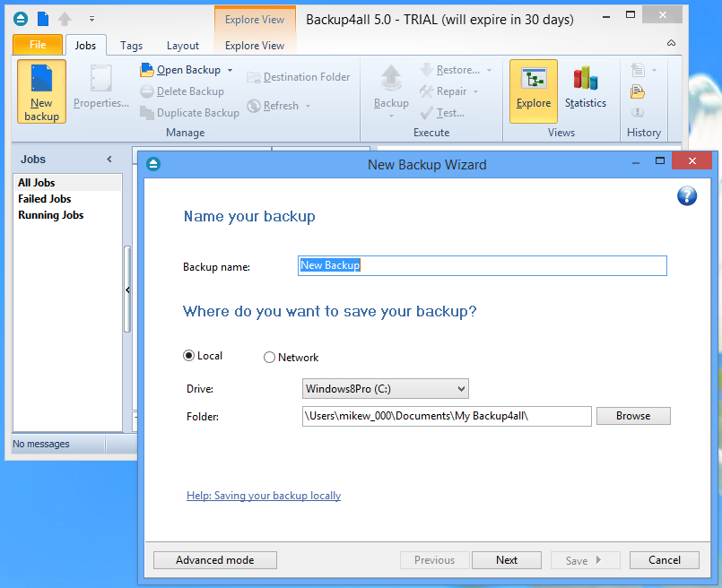The image size is (722, 588).
Task: Click the Repair tools icon
Action: coord(426,91)
